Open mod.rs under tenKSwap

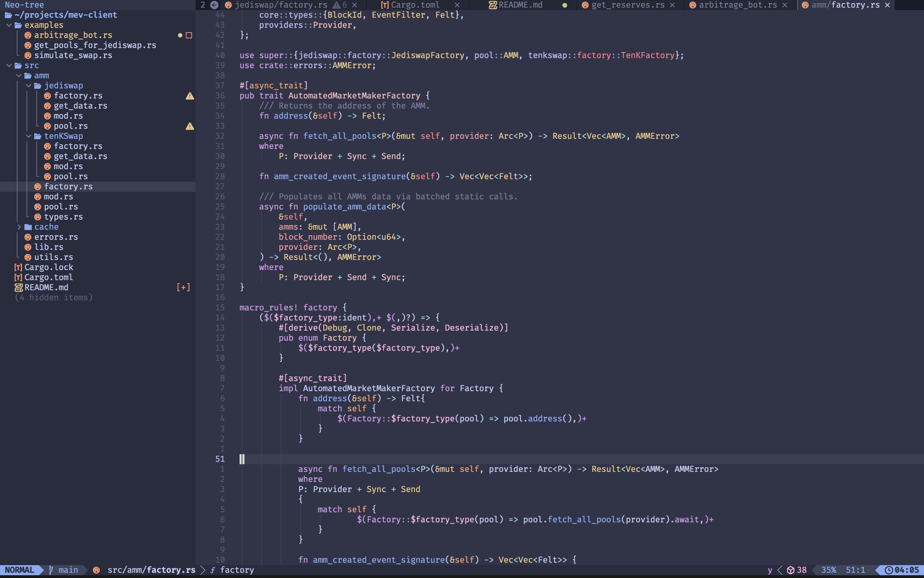68,166
